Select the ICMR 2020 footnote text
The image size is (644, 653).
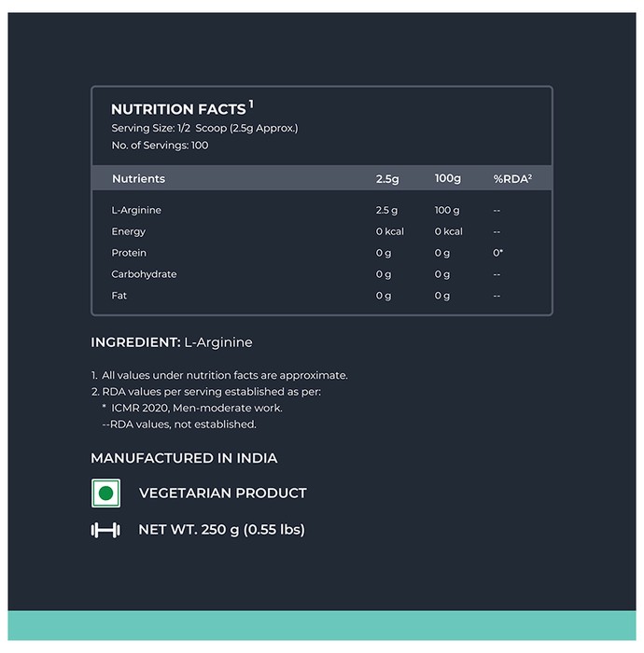pyautogui.click(x=197, y=409)
